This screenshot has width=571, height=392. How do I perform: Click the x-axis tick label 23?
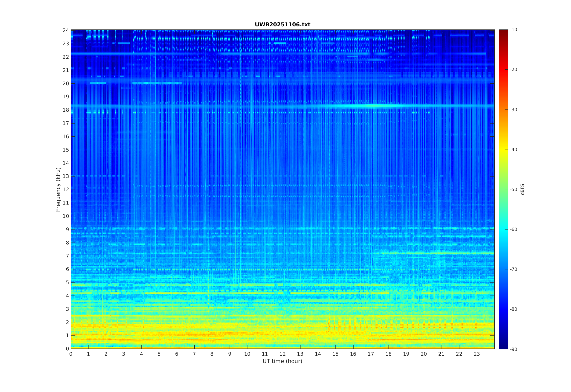[477, 354]
